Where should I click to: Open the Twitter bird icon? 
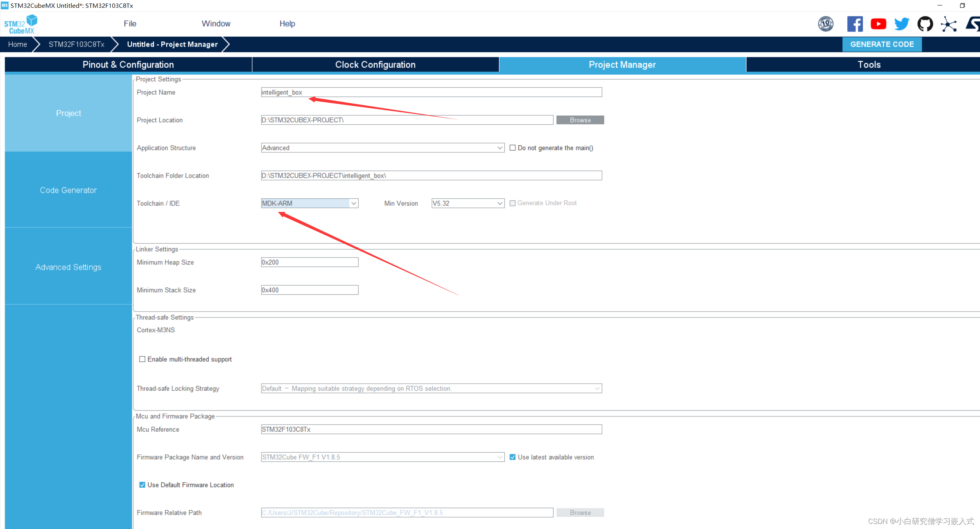pyautogui.click(x=902, y=24)
